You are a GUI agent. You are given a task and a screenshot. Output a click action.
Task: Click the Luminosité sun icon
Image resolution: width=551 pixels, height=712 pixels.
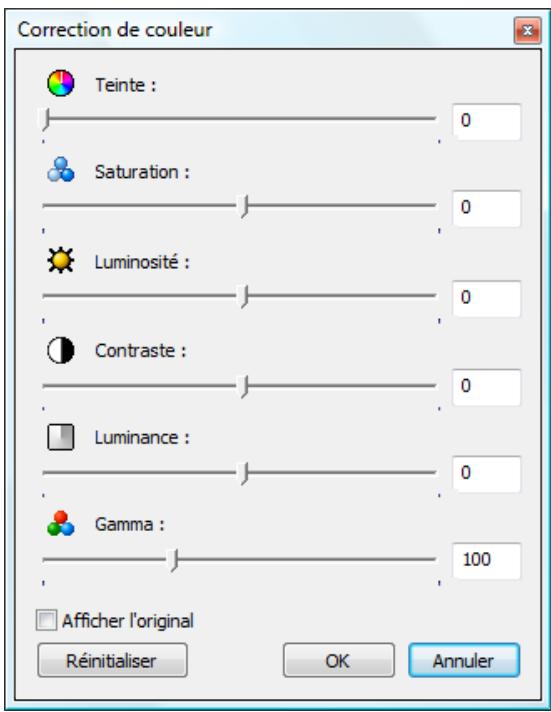60,260
